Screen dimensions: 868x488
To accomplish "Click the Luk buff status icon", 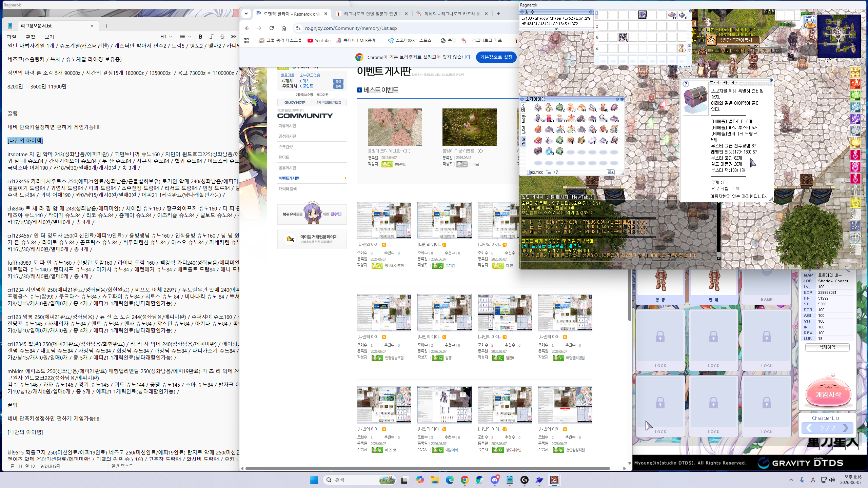I will (855, 143).
